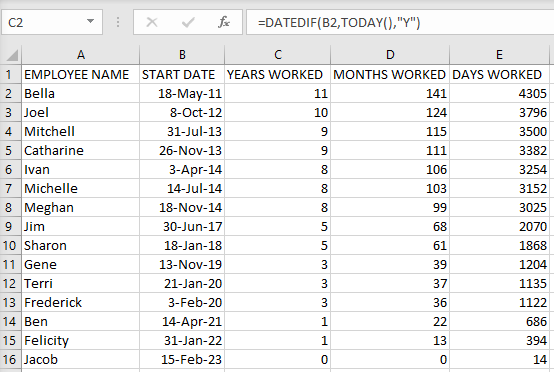The height and width of the screenshot is (372, 554).
Task: Select column E header
Action: coord(499,55)
